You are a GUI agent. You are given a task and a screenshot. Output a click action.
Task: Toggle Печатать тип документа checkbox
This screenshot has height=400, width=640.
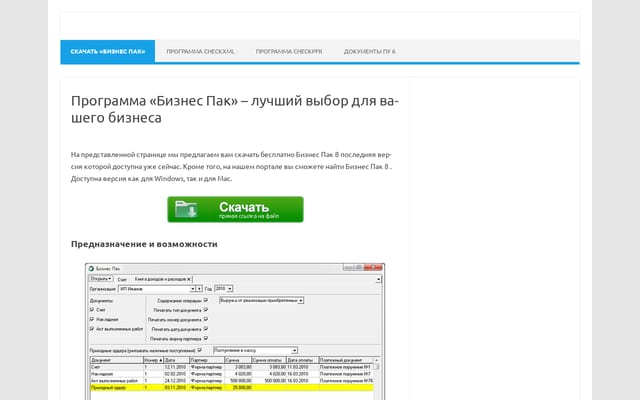pos(206,310)
